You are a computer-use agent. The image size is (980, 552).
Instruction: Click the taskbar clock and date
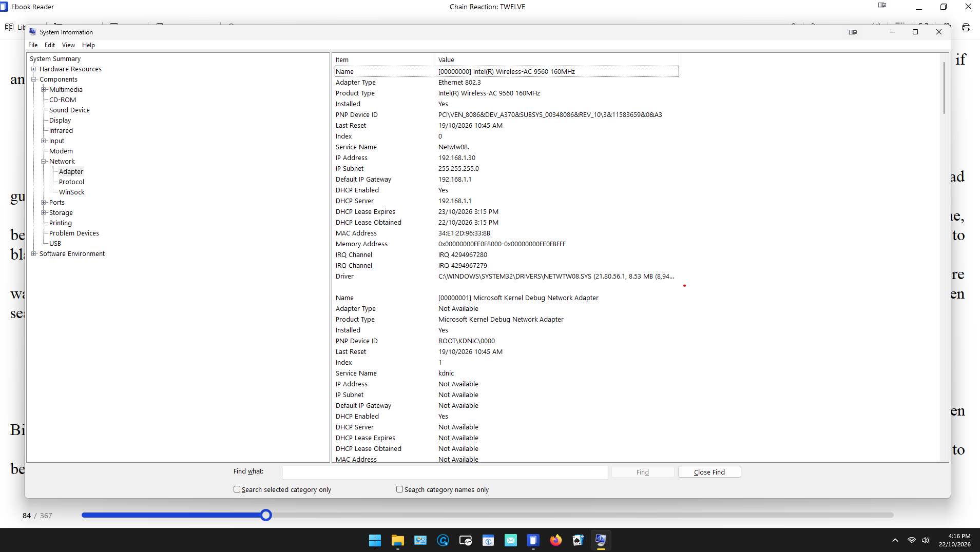(955, 540)
